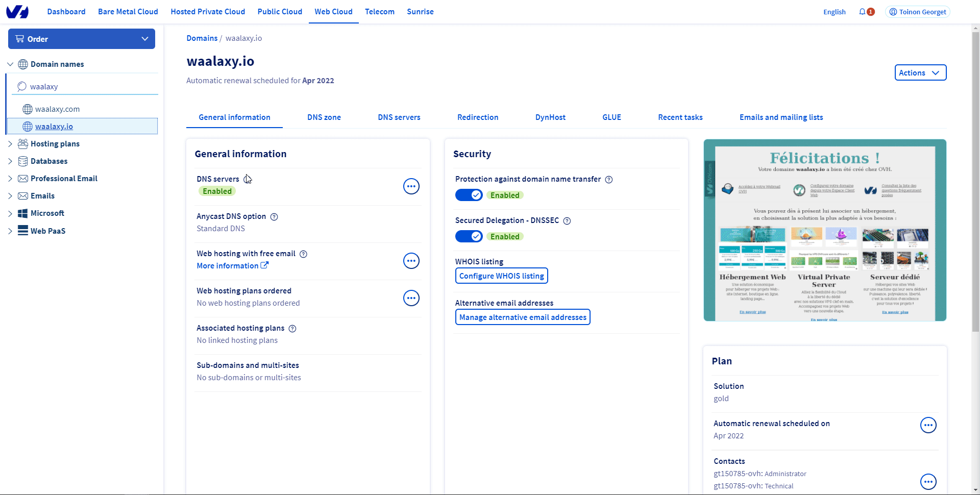Viewport: 980px width, 495px height.
Task: Open the Redirection tab
Action: (x=478, y=117)
